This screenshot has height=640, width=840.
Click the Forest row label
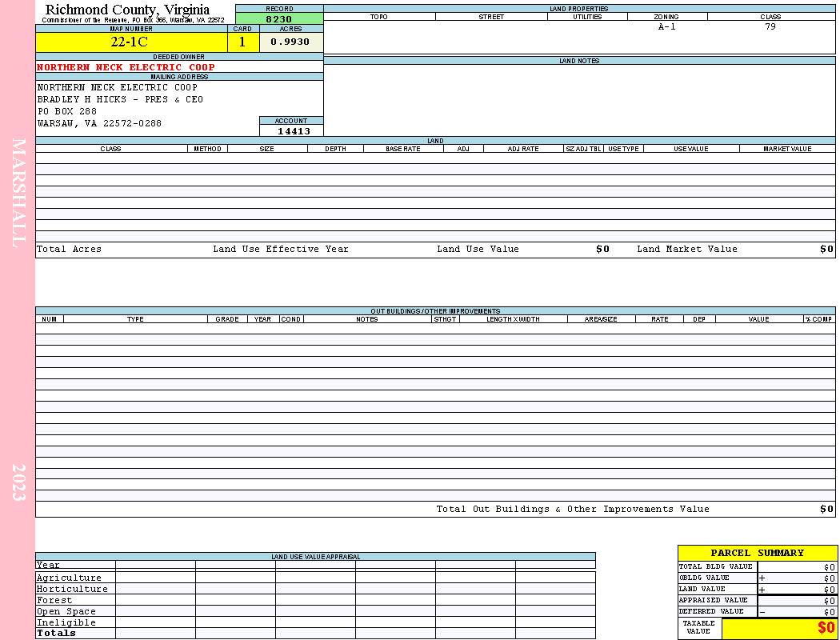[54, 600]
